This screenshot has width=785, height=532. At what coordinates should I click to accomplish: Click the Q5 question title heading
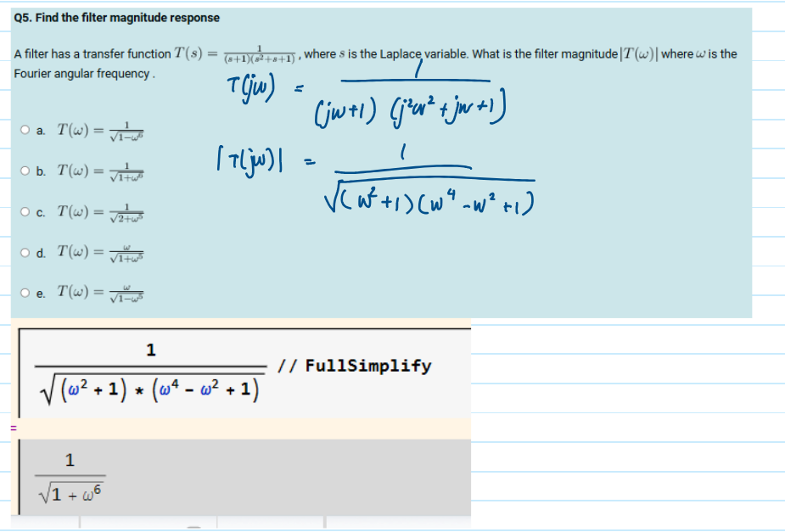(x=117, y=17)
